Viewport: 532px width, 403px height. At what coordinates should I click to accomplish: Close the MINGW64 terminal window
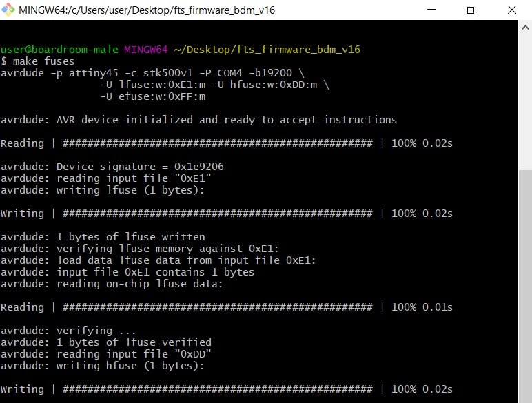[511, 10]
